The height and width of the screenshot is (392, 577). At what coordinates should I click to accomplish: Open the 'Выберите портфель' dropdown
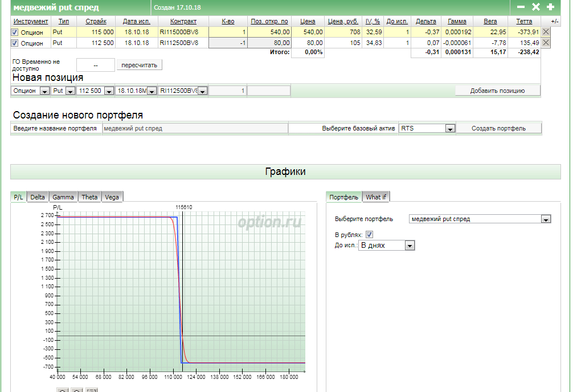[x=546, y=219]
